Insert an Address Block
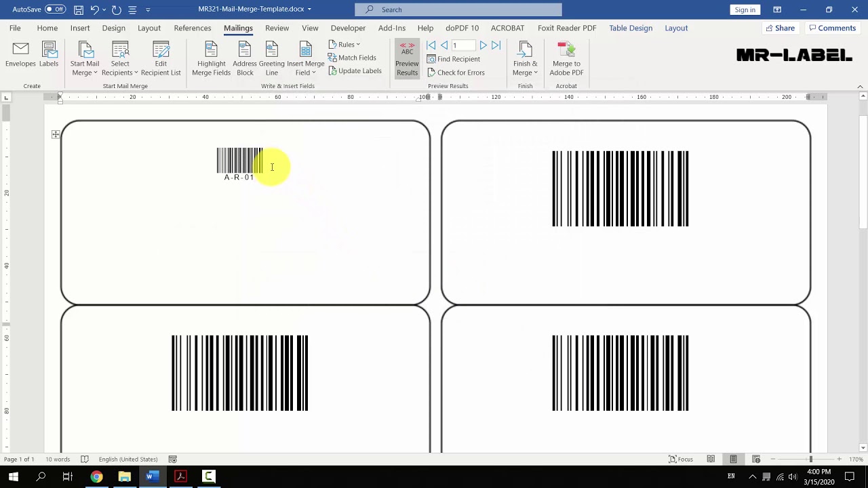Screen dimensions: 868x488 [245, 59]
